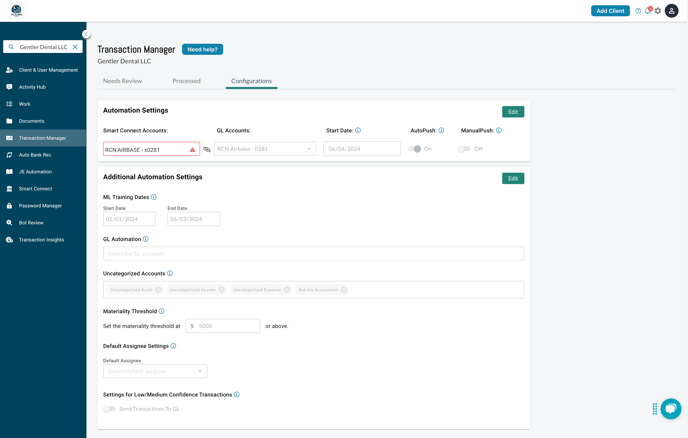Click the unlink icon beside Smart Connect account
Screen dimensions: 688x438
pos(207,149)
